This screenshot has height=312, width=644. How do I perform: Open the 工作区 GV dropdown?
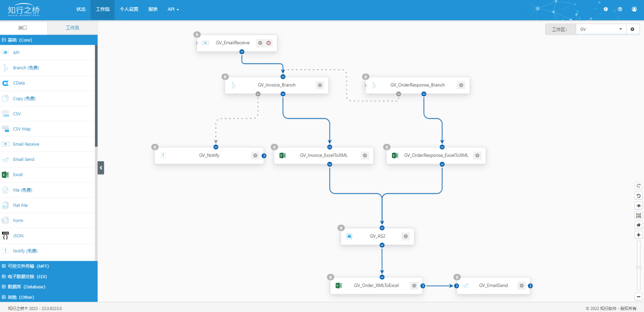[x=601, y=30]
